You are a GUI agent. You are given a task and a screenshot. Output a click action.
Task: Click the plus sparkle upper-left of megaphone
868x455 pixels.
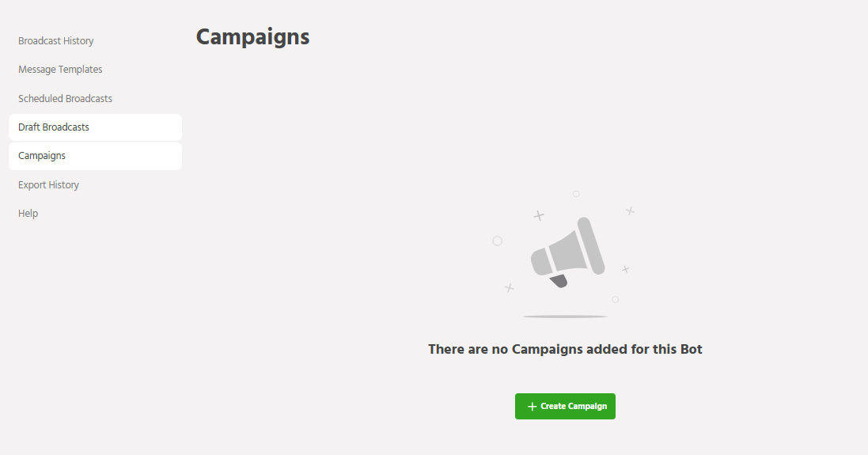539,215
